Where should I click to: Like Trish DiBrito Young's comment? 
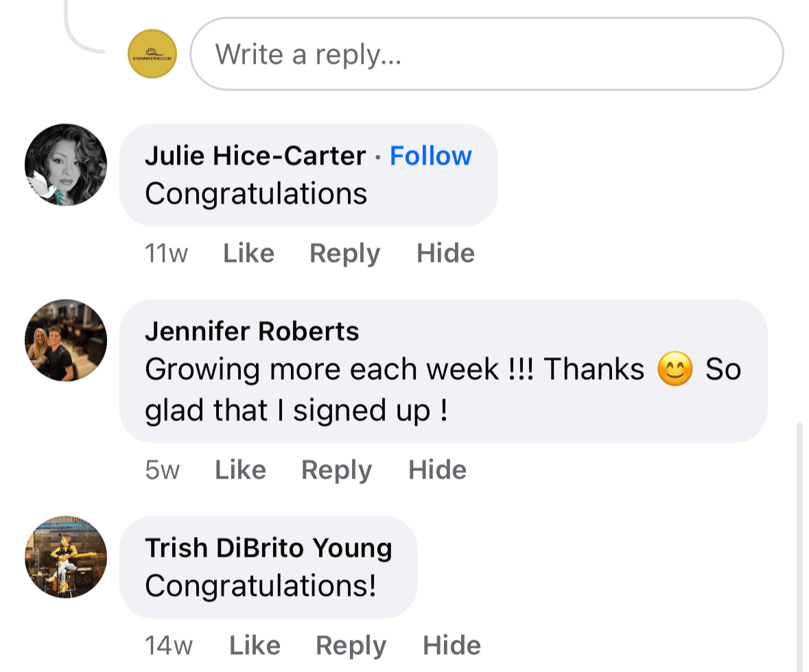255,646
